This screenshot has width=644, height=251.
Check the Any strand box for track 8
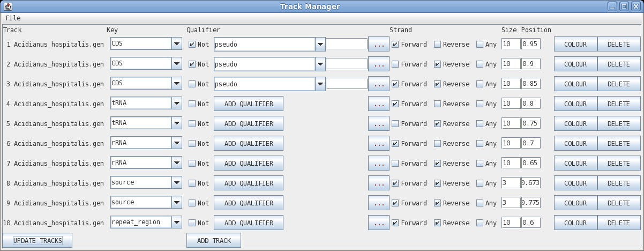pos(480,183)
